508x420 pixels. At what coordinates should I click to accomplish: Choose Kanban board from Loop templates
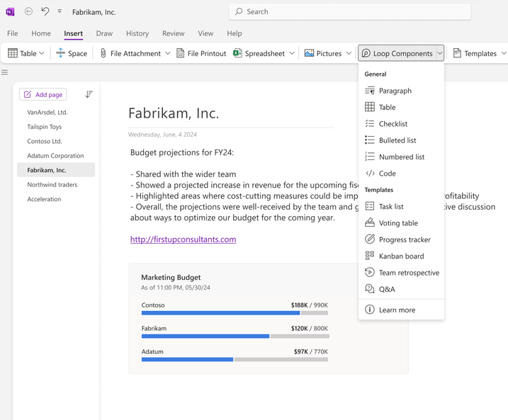click(x=401, y=256)
